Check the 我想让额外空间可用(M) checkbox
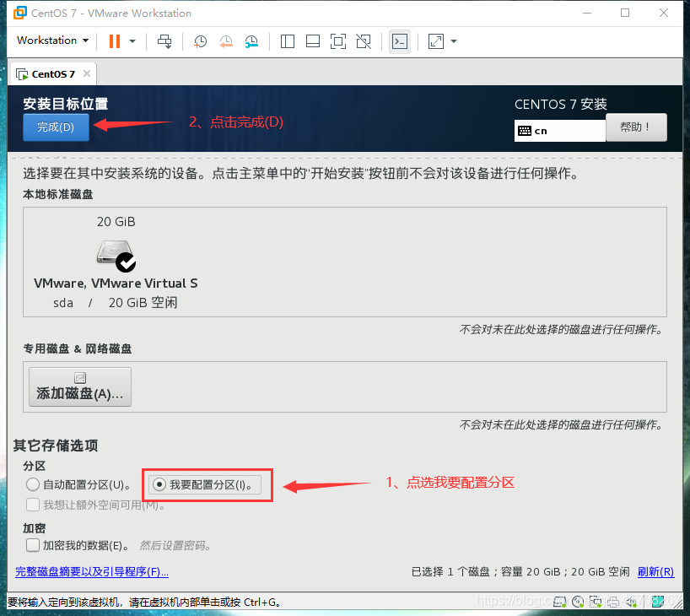Viewport: 690px width, 616px height. pos(33,505)
